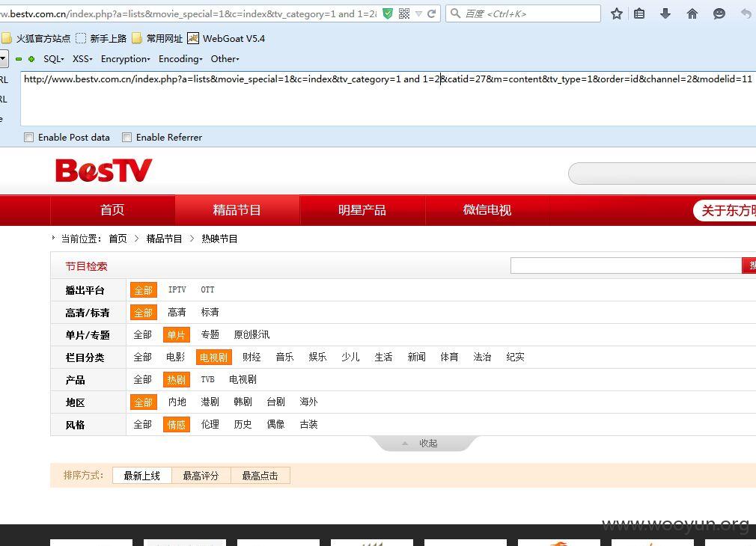Click in the HackBar URL text area
This screenshot has width=756, height=546.
(x=388, y=98)
